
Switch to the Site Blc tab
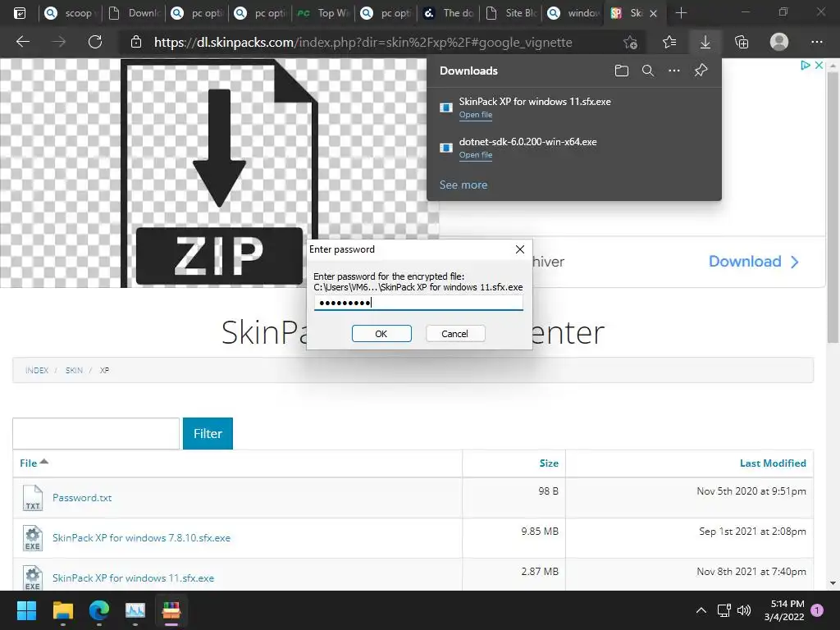coord(512,13)
